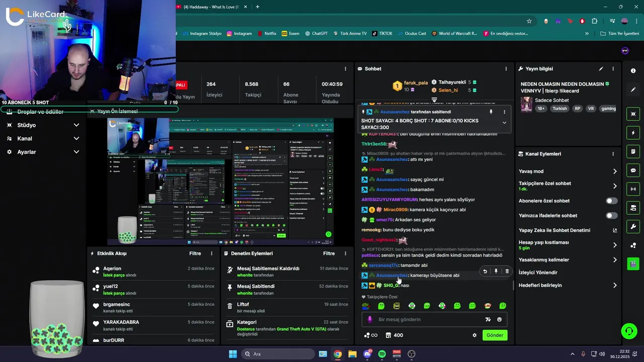This screenshot has width=644, height=362.
Task: Open the wrench tools icon in sidebar
Action: click(x=633, y=226)
